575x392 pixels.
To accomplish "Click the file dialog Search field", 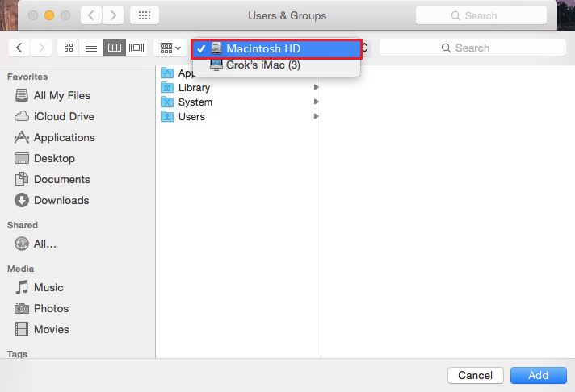I will (472, 48).
